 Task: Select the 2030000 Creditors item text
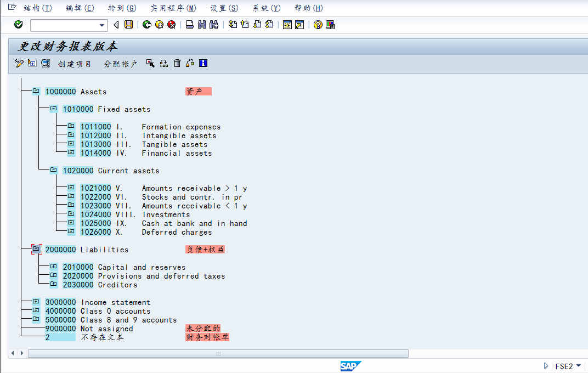coord(118,285)
